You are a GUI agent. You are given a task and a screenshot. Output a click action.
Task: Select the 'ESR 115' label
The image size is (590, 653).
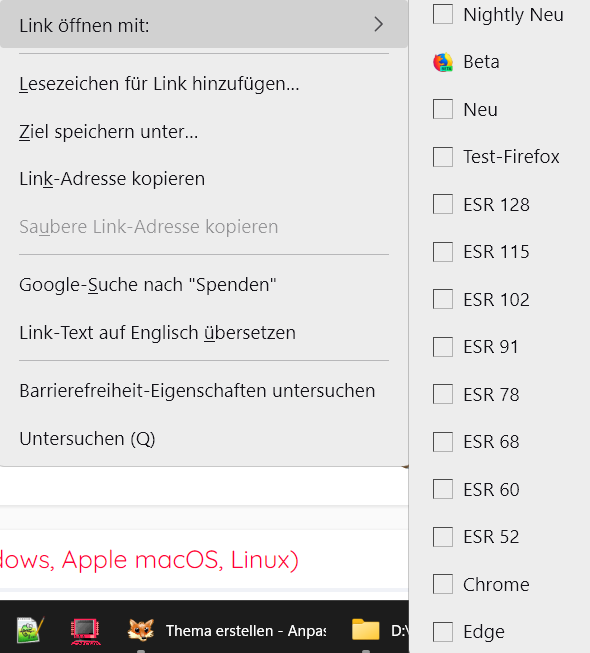click(x=496, y=252)
